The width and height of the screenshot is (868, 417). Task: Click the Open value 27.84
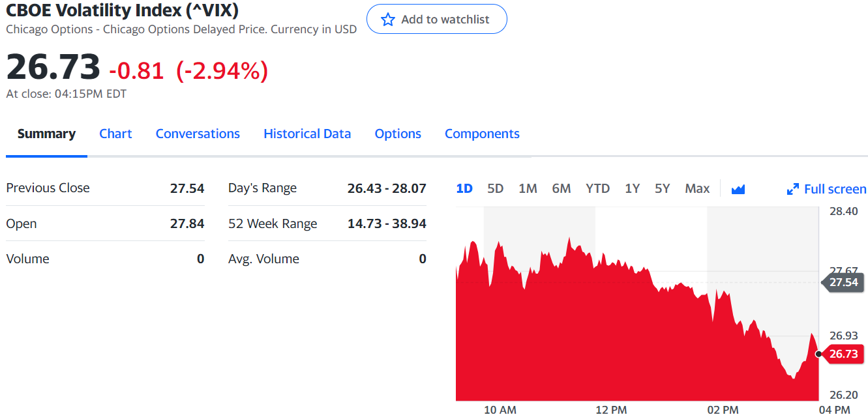[x=187, y=223]
